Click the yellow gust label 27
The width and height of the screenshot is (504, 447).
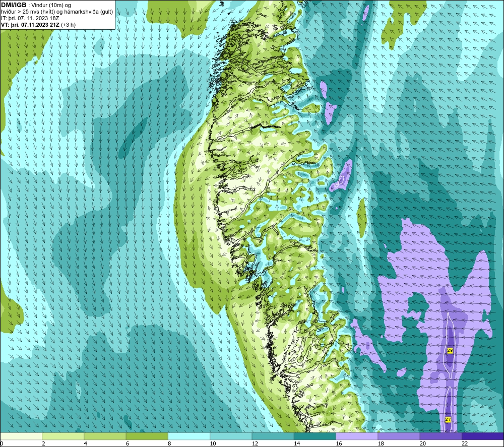coord(448,419)
